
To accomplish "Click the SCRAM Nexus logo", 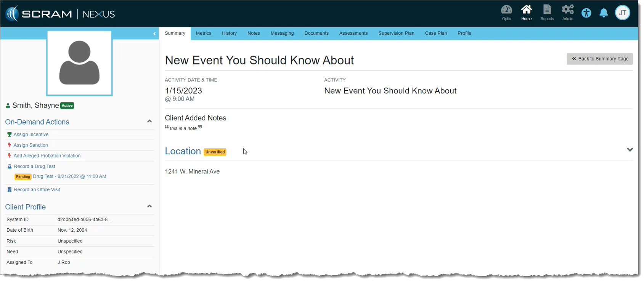I will [x=60, y=14].
